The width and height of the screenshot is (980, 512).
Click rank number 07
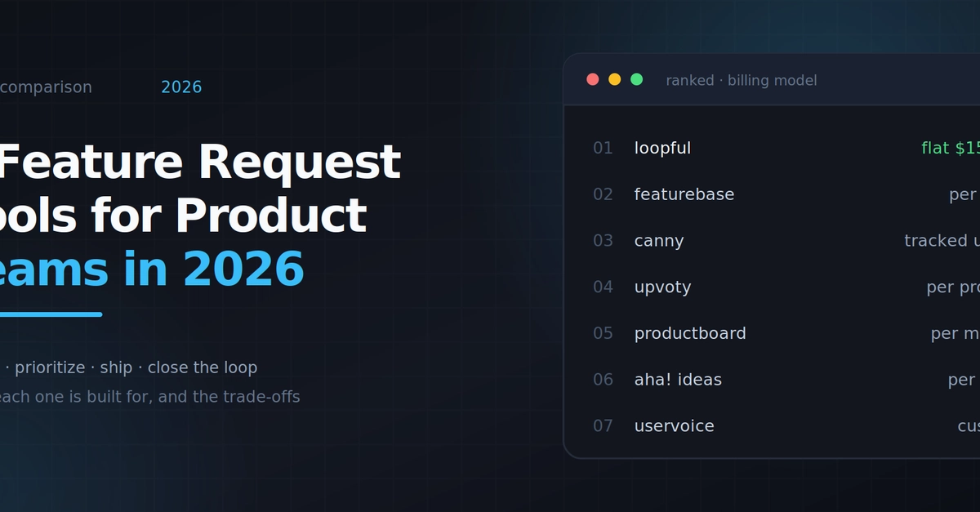(x=603, y=426)
